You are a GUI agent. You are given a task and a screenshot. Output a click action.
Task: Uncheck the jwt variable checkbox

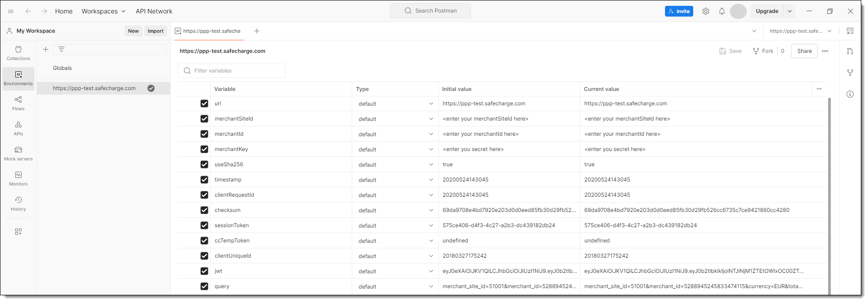pyautogui.click(x=204, y=271)
